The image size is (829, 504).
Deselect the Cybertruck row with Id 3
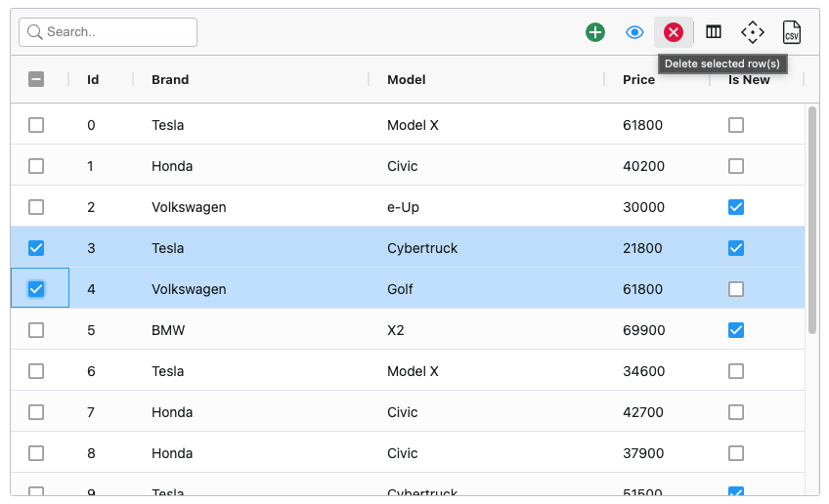pos(36,248)
